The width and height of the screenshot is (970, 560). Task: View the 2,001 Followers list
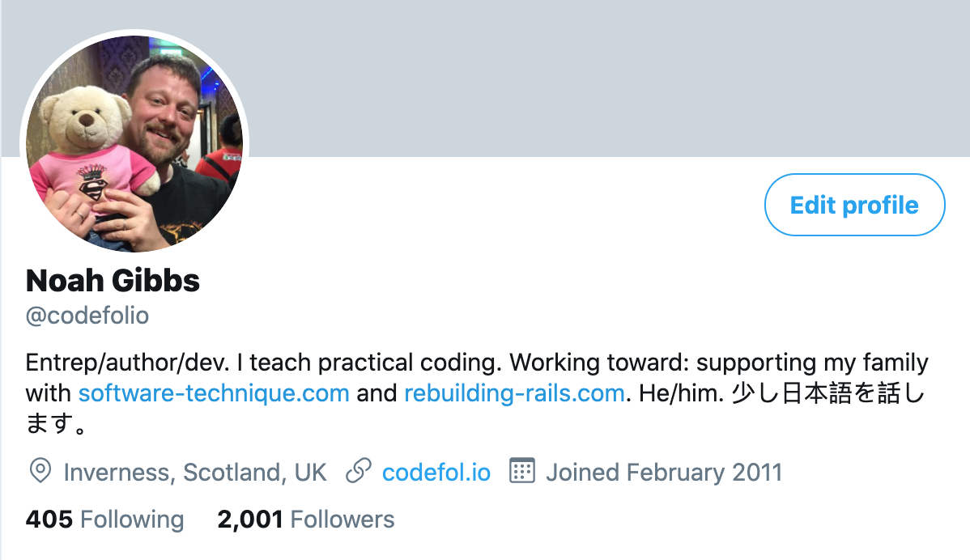(x=306, y=519)
